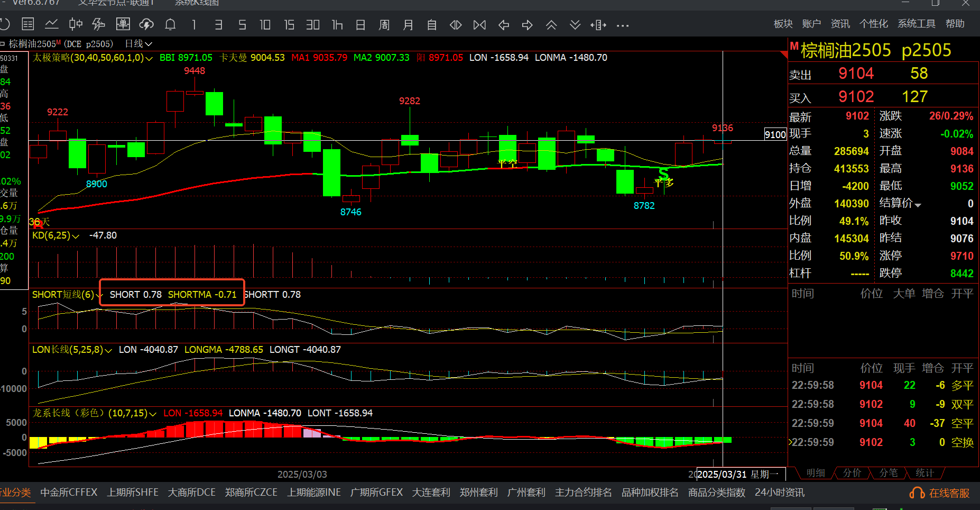Switch to the monthly 月 period

(408, 25)
